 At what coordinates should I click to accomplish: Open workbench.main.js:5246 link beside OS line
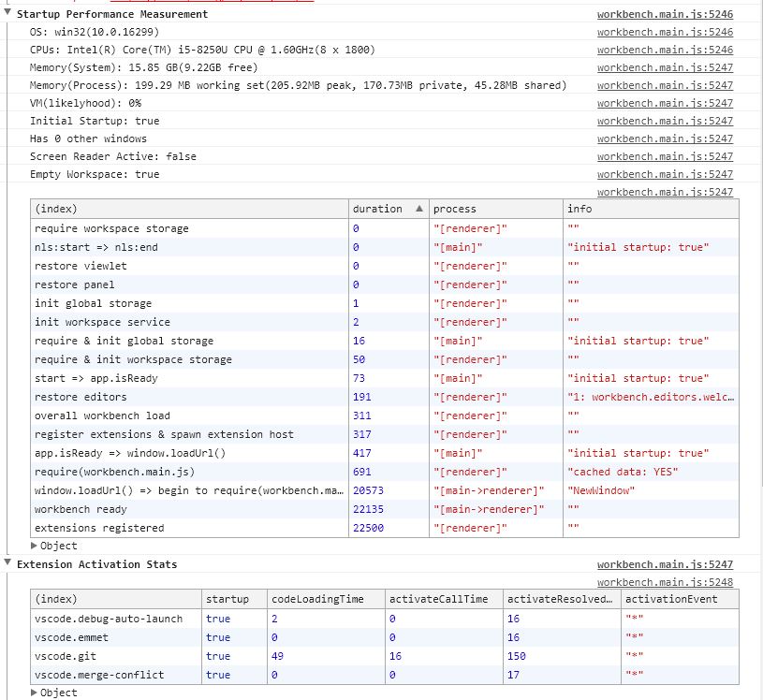click(x=665, y=32)
